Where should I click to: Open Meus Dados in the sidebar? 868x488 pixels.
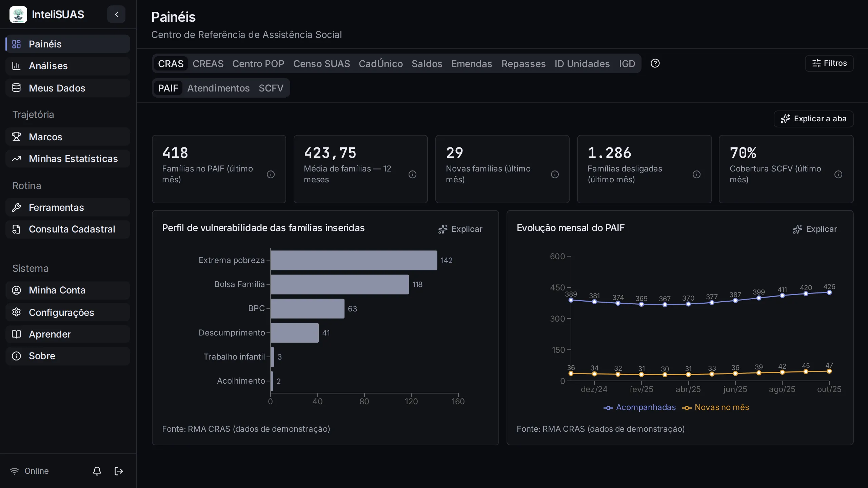point(68,88)
